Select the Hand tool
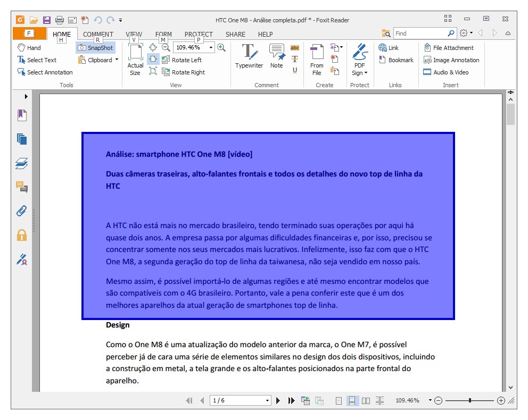The width and height of the screenshot is (528, 420). click(29, 48)
